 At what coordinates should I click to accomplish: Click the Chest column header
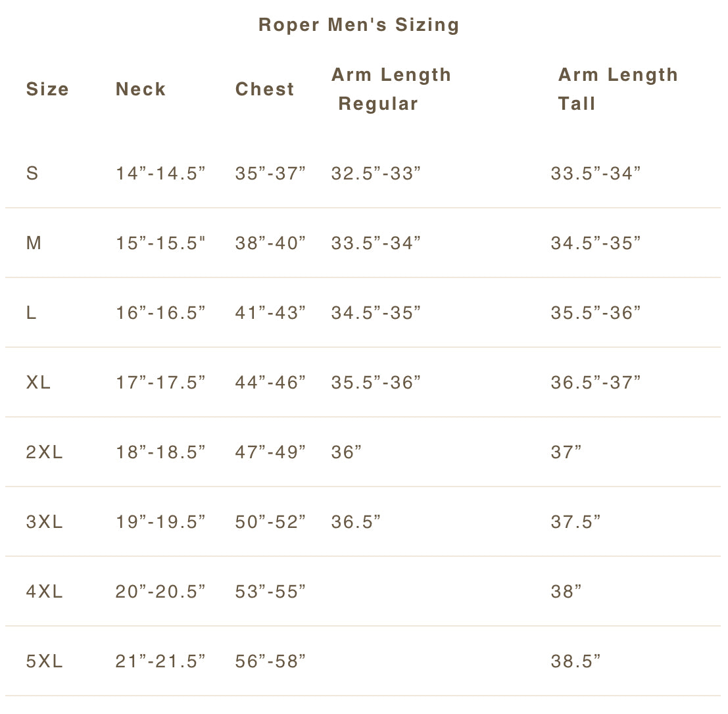(x=264, y=89)
